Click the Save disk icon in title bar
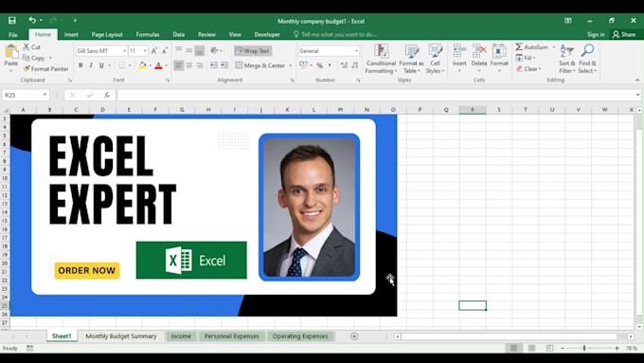The image size is (644, 363). click(x=12, y=20)
